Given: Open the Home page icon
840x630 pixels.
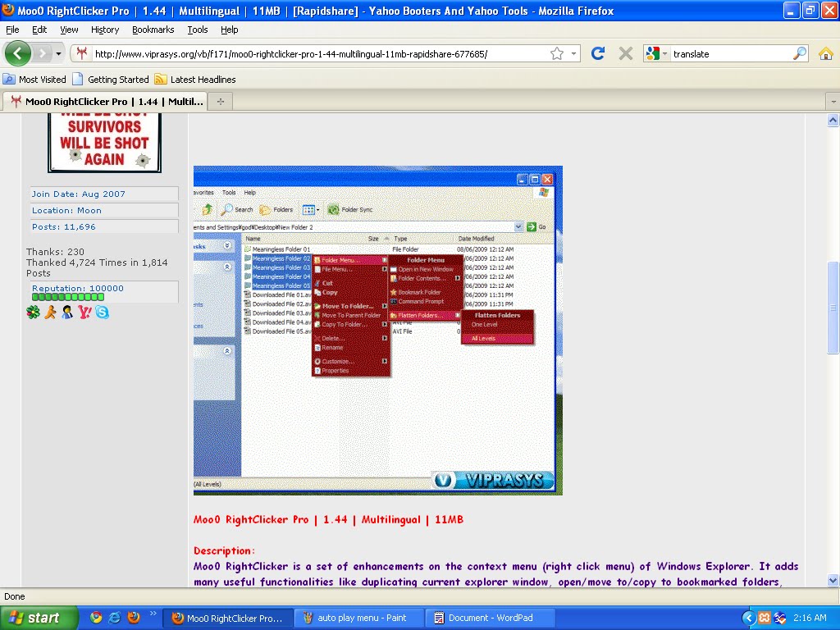Looking at the screenshot, I should click(825, 53).
